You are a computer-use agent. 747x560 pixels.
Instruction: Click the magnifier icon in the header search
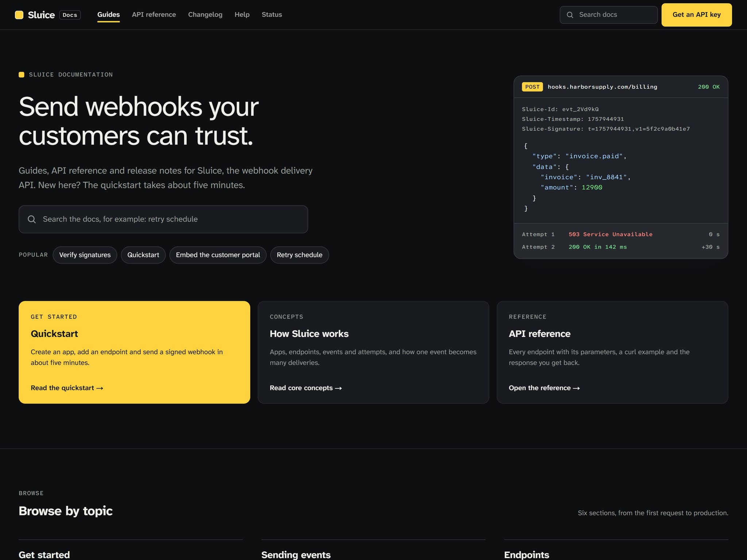(570, 15)
